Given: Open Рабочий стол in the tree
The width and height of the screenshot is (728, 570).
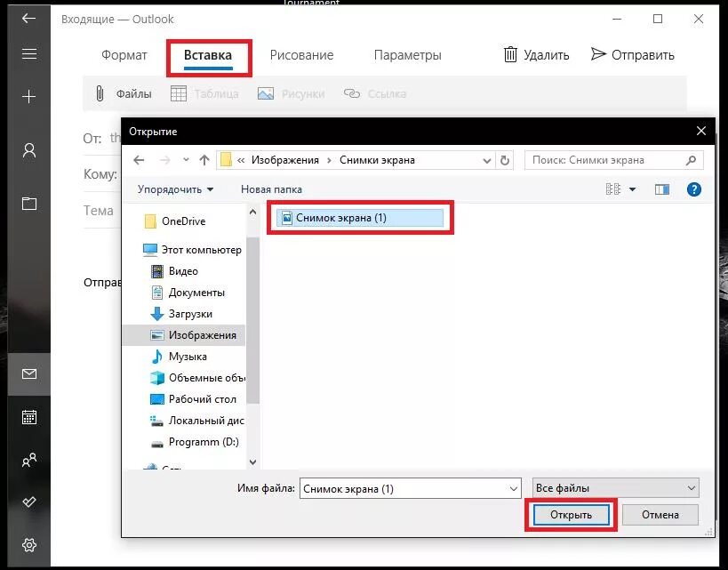Looking at the screenshot, I should [193, 399].
